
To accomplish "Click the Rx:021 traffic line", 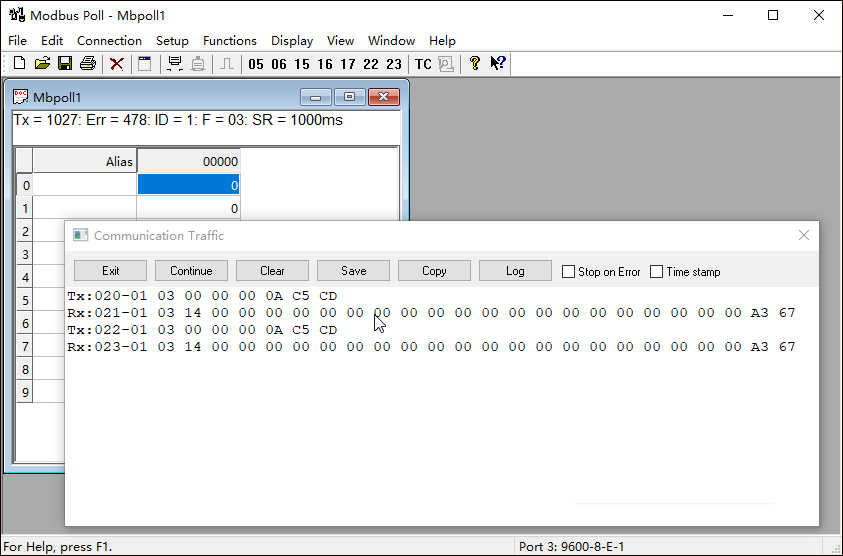I will click(x=431, y=312).
